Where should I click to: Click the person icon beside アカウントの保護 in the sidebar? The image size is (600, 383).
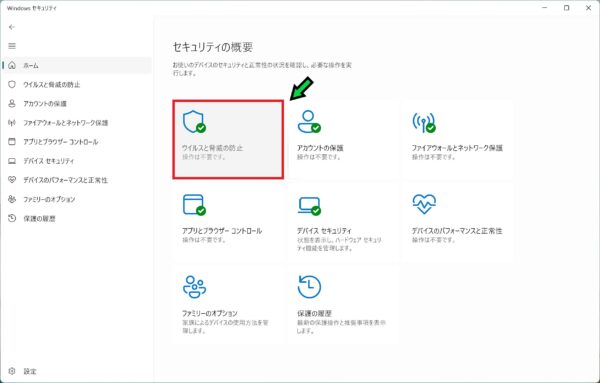tap(12, 103)
